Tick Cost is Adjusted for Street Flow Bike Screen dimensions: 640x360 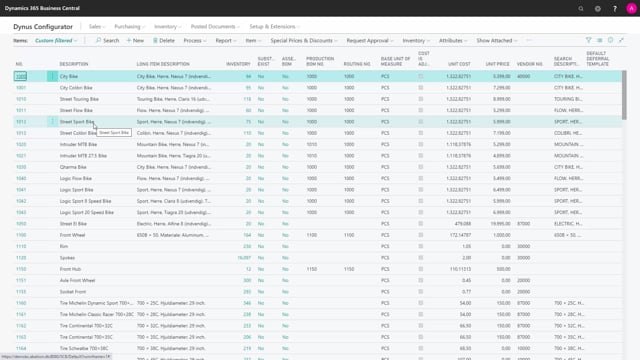tap(421, 110)
